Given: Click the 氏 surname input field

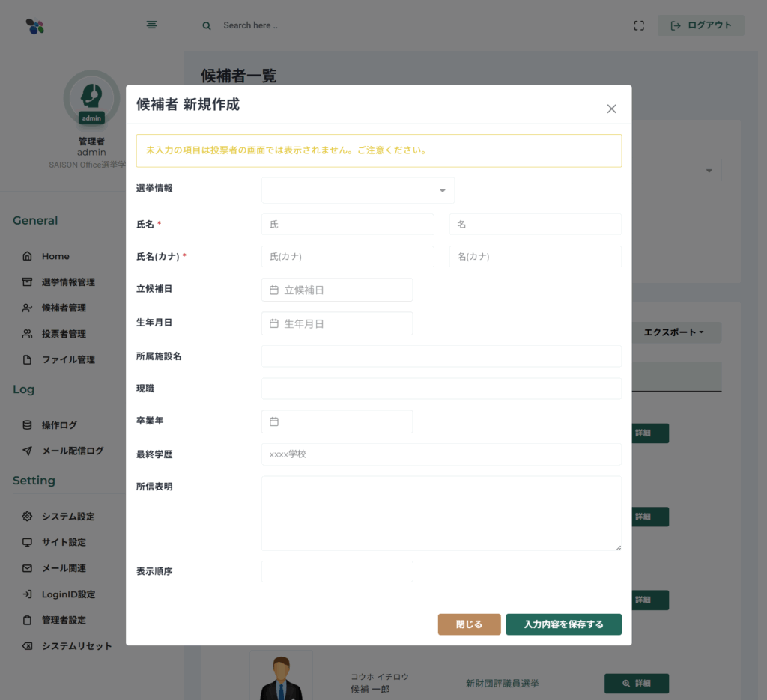Looking at the screenshot, I should 348,225.
